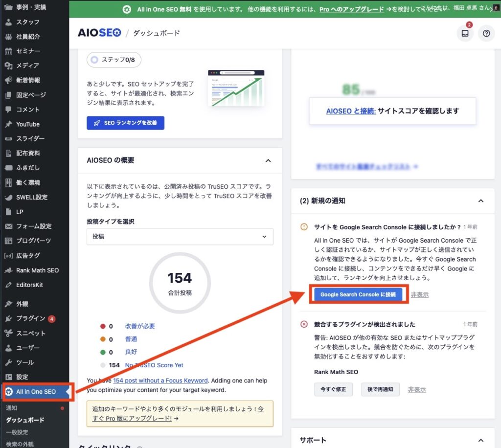Click the Google Search Console に接続 button
The height and width of the screenshot is (448, 501).
(358, 295)
